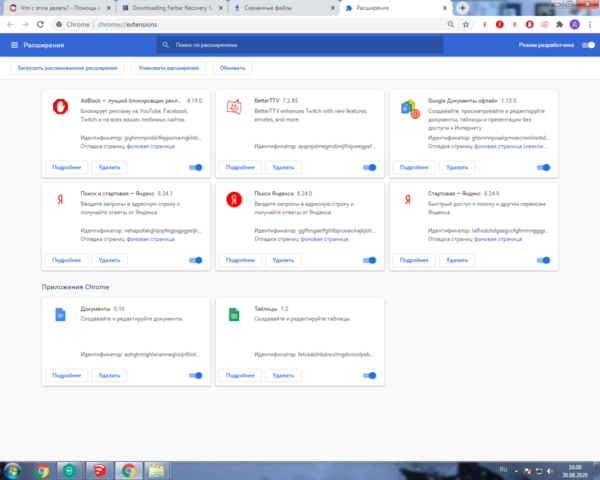Open the green shield taskbar app
600x480 pixels.
[x=69, y=470]
